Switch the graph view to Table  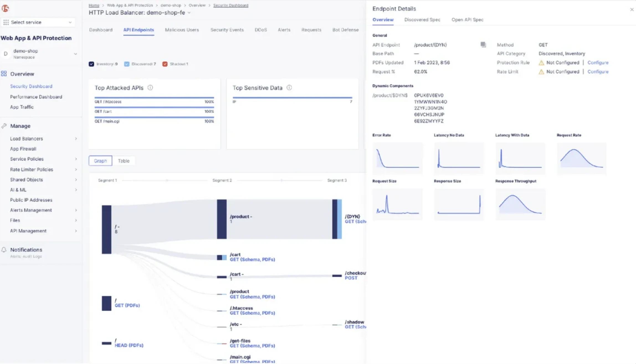(124, 161)
